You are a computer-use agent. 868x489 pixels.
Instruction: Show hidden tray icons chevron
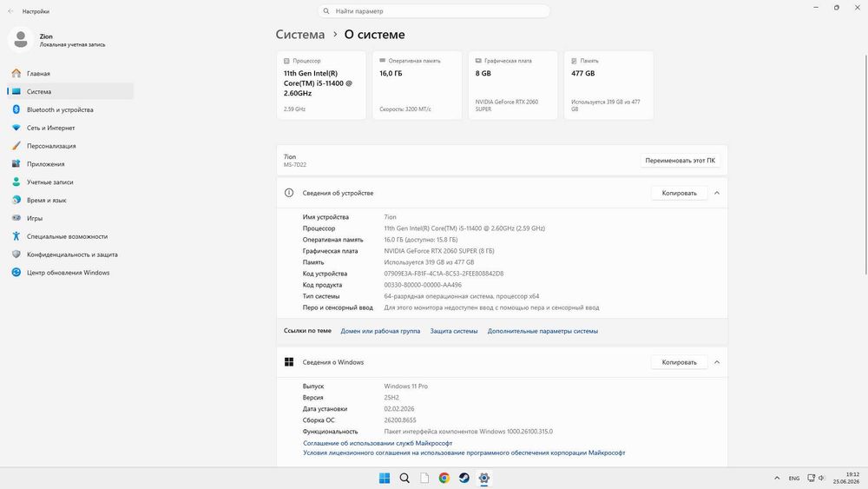click(x=777, y=478)
